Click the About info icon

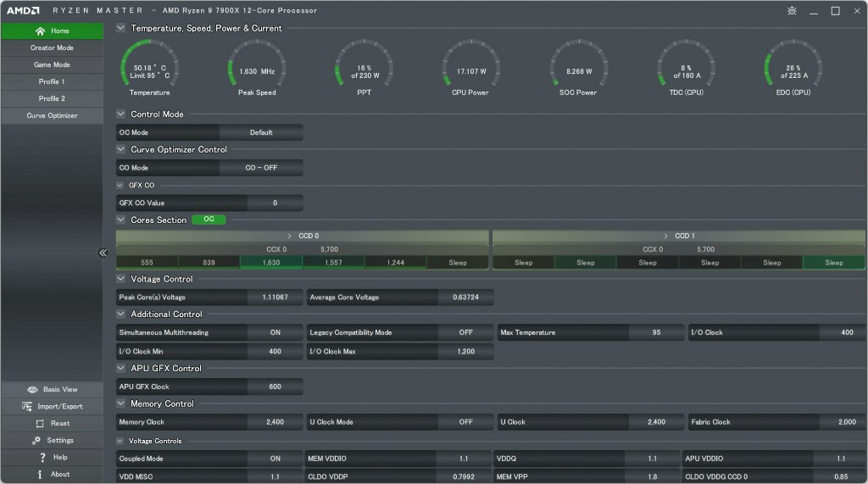point(40,475)
